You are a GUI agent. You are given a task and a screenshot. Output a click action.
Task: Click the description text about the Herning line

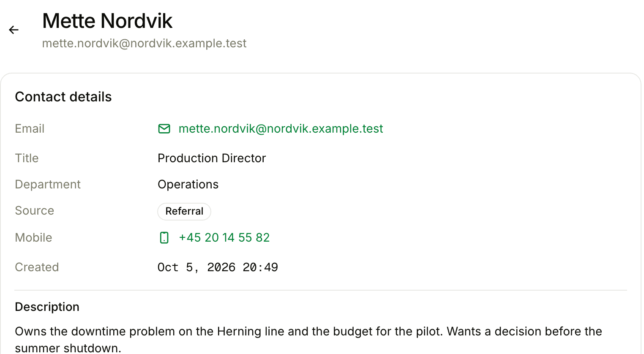[308, 340]
